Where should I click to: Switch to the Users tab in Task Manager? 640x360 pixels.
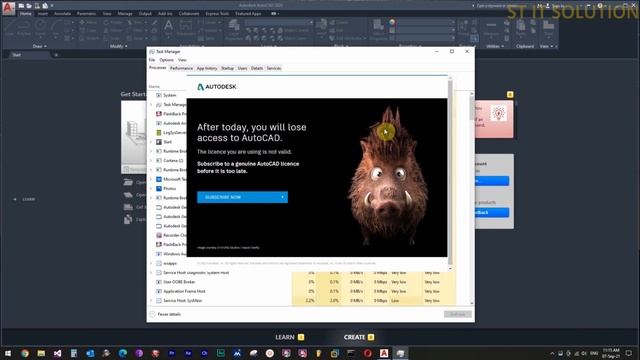(x=242, y=68)
